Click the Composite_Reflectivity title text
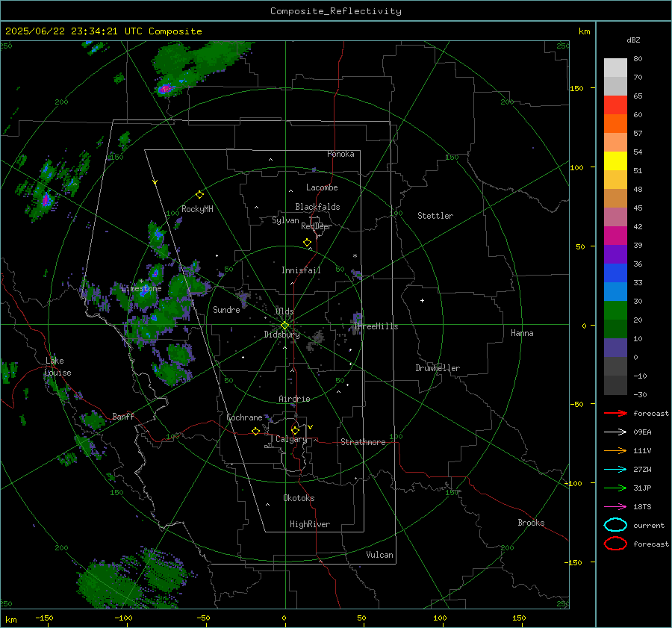Screen dimensions: 672x628 pyautogui.click(x=336, y=11)
